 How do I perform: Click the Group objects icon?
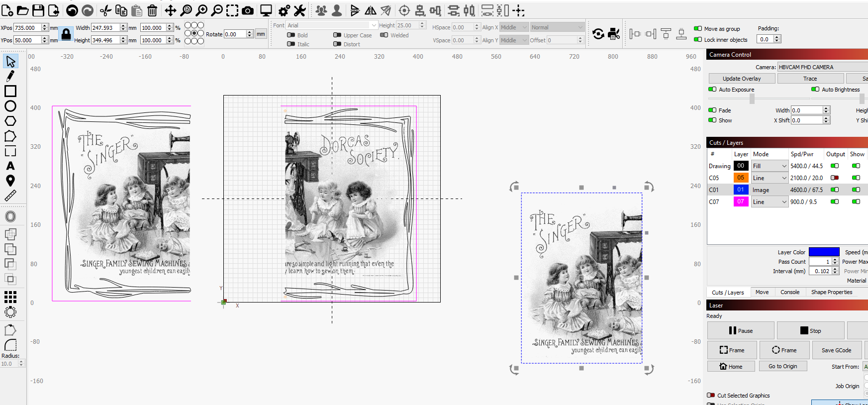click(x=321, y=10)
